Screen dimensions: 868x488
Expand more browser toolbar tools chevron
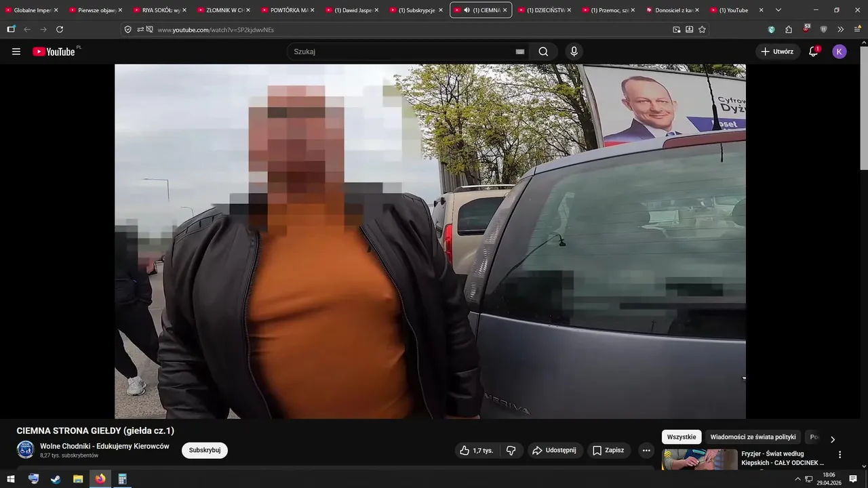[841, 29]
